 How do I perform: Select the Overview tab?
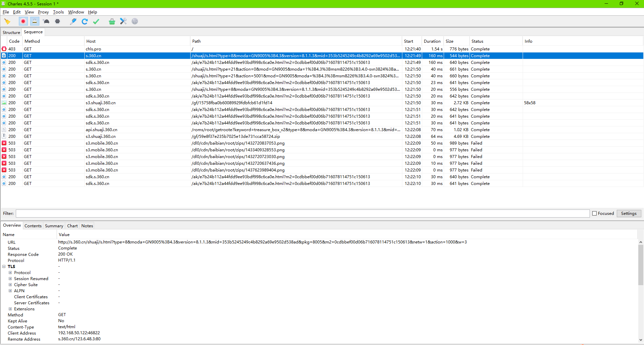12,225
